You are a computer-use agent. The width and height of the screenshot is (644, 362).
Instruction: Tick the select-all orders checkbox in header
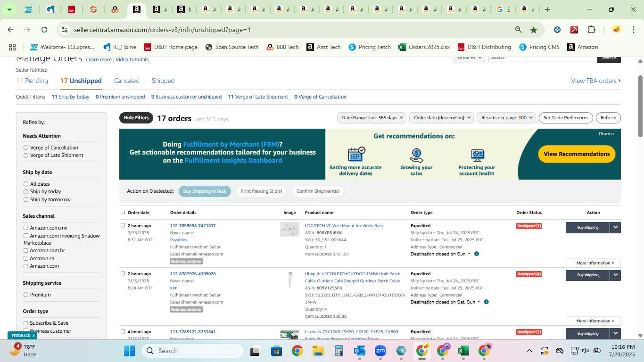click(123, 212)
